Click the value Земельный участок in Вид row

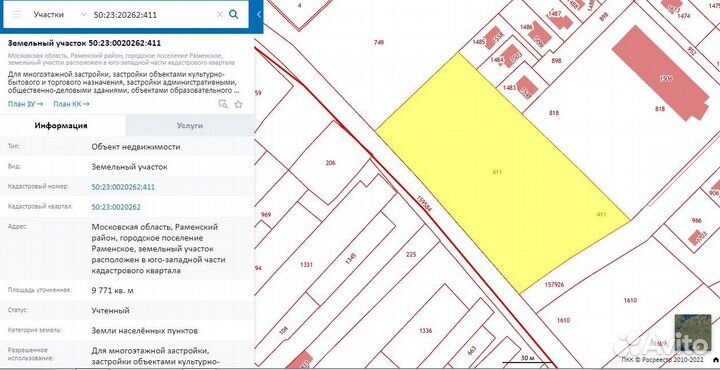pos(129,167)
